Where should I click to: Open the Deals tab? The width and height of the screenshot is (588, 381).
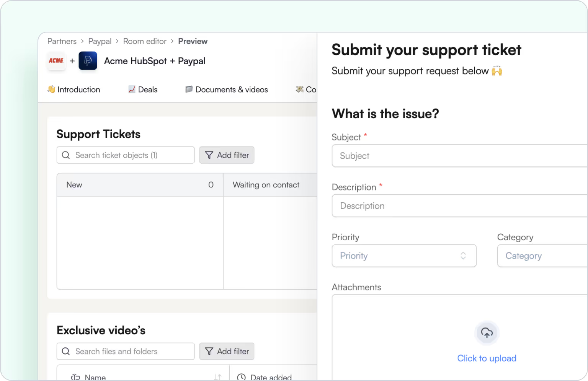143,90
